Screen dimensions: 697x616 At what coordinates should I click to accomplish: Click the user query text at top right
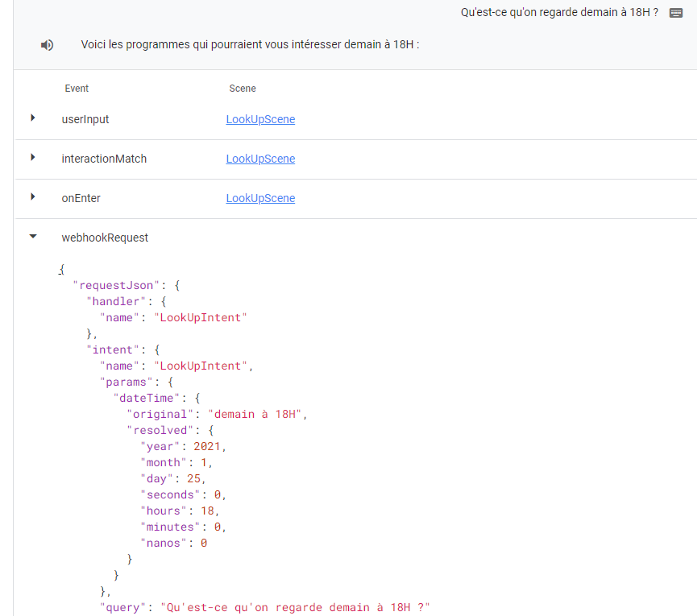tap(559, 12)
